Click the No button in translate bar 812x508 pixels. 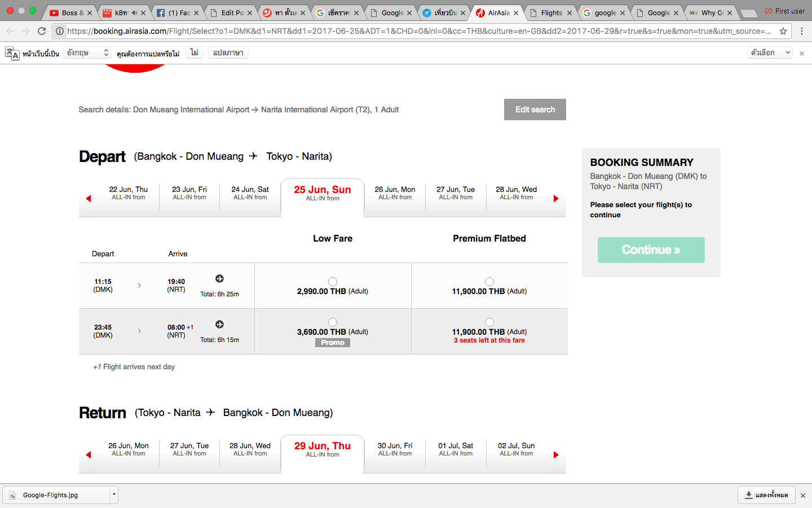coord(194,52)
